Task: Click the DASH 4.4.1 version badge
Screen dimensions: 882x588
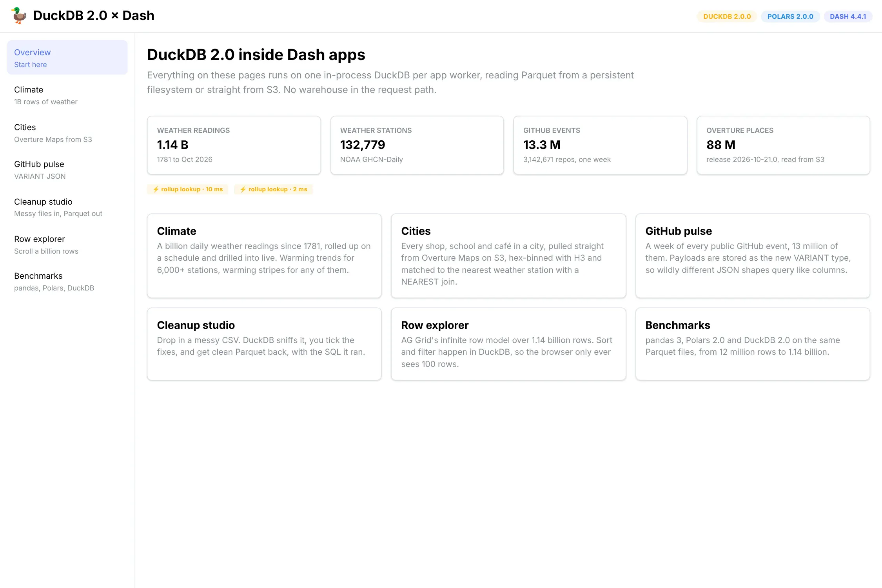Action: (848, 16)
